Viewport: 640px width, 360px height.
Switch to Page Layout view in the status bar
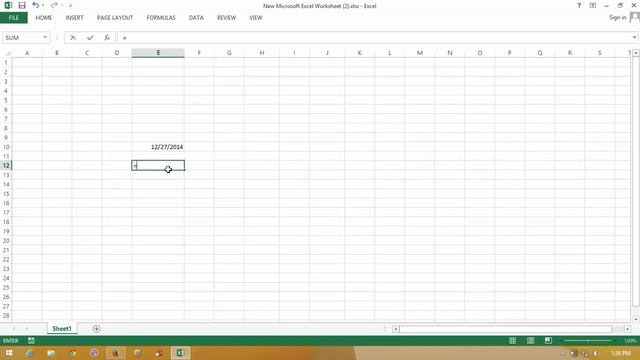pos(531,340)
